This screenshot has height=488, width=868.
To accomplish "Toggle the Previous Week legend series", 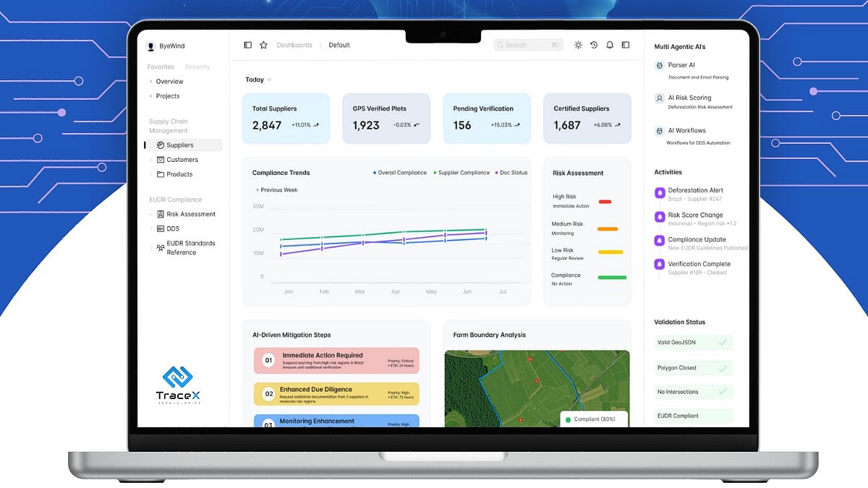I will tap(277, 190).
